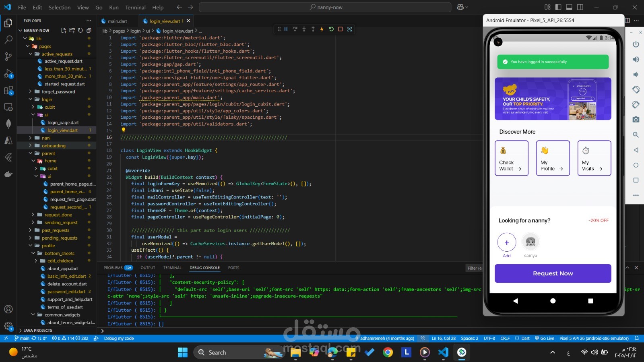Open the Docker view in activity bar
644x362 pixels.
tap(8, 174)
